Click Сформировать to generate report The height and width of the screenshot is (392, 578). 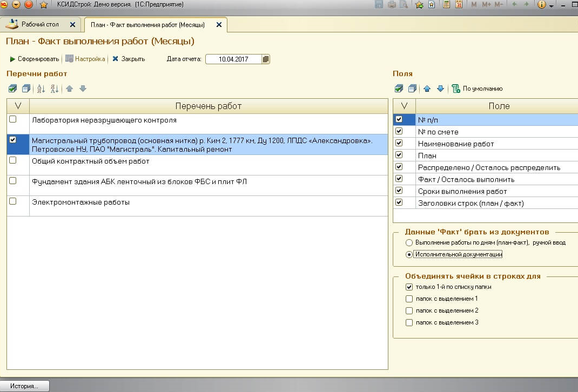(34, 59)
